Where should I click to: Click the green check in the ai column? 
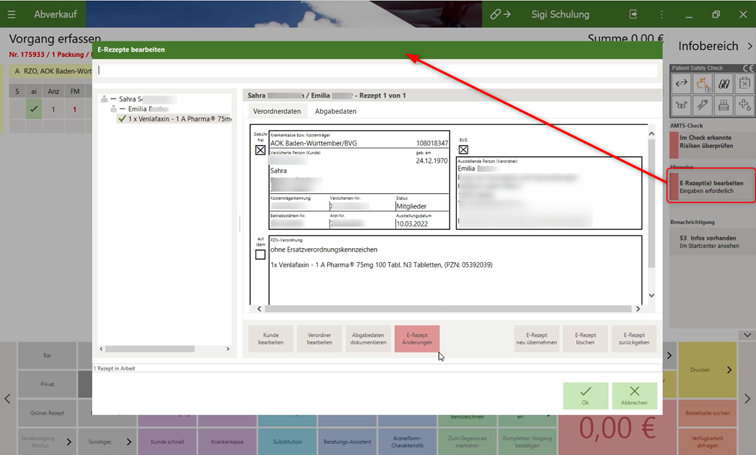pyautogui.click(x=34, y=109)
